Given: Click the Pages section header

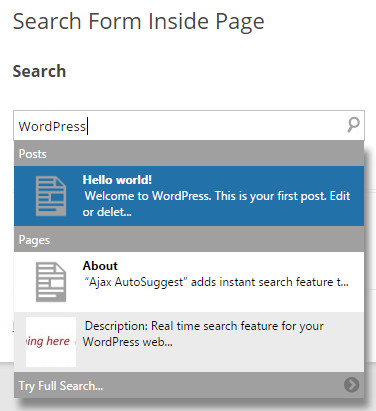Looking at the screenshot, I should click(x=189, y=240).
